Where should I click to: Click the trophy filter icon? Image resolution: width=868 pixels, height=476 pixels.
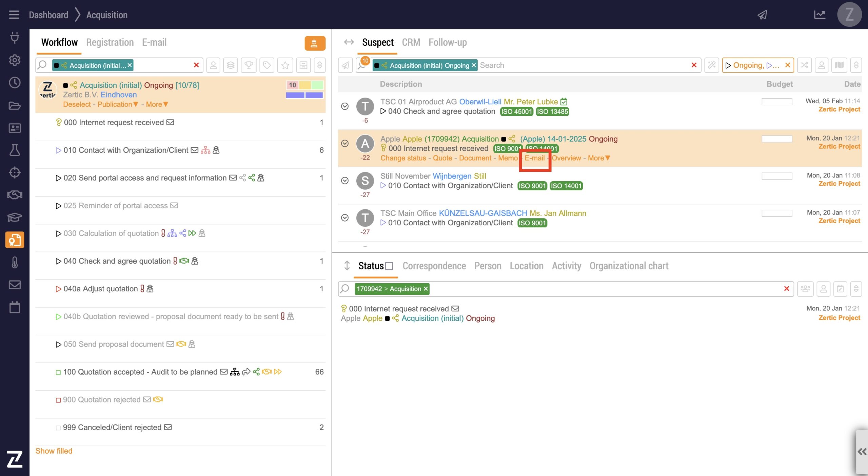[249, 65]
